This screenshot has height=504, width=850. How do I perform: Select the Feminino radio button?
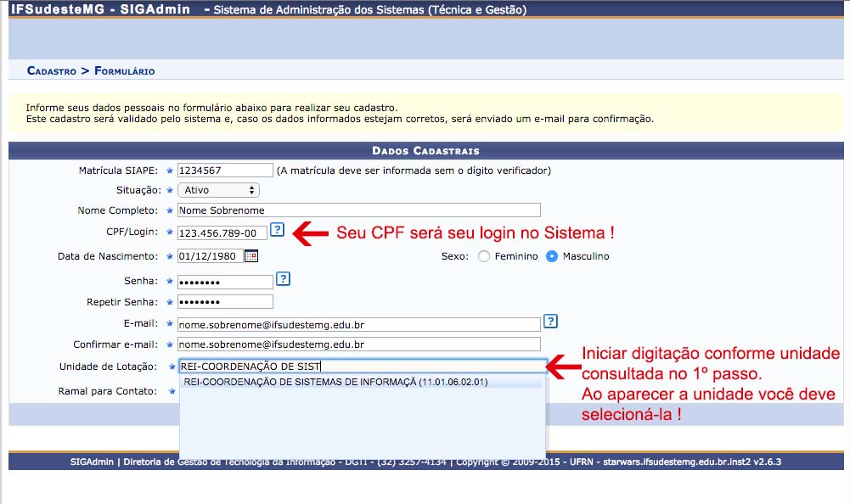click(484, 256)
